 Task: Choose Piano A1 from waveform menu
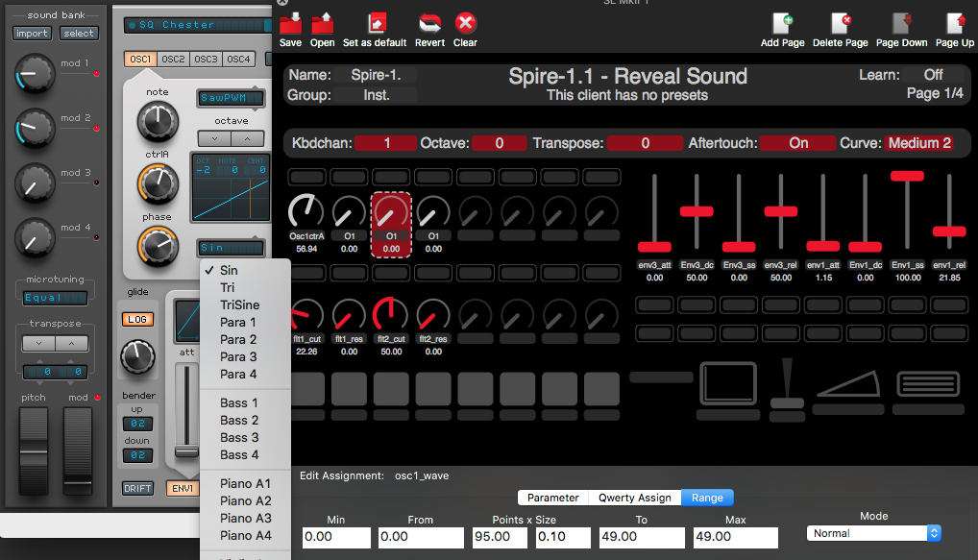(x=245, y=483)
